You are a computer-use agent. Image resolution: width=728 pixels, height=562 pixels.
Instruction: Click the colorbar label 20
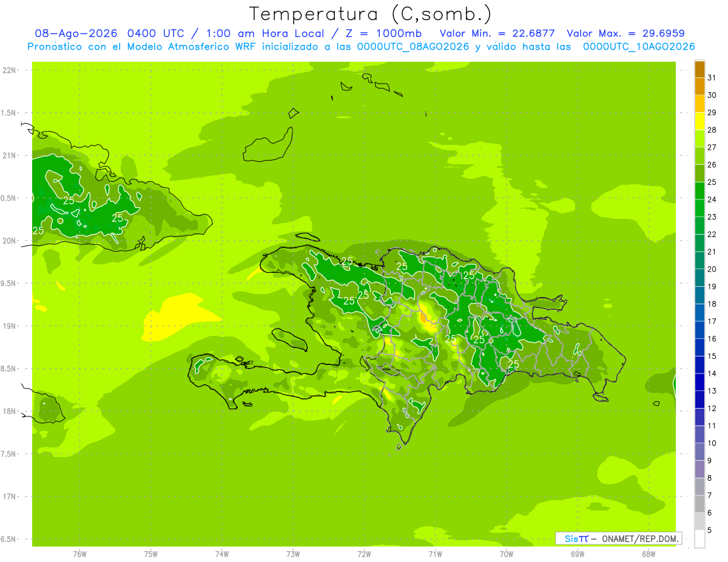[x=712, y=269]
